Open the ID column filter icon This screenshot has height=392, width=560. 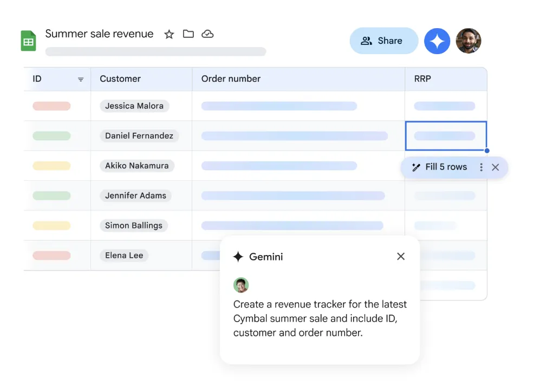click(81, 79)
